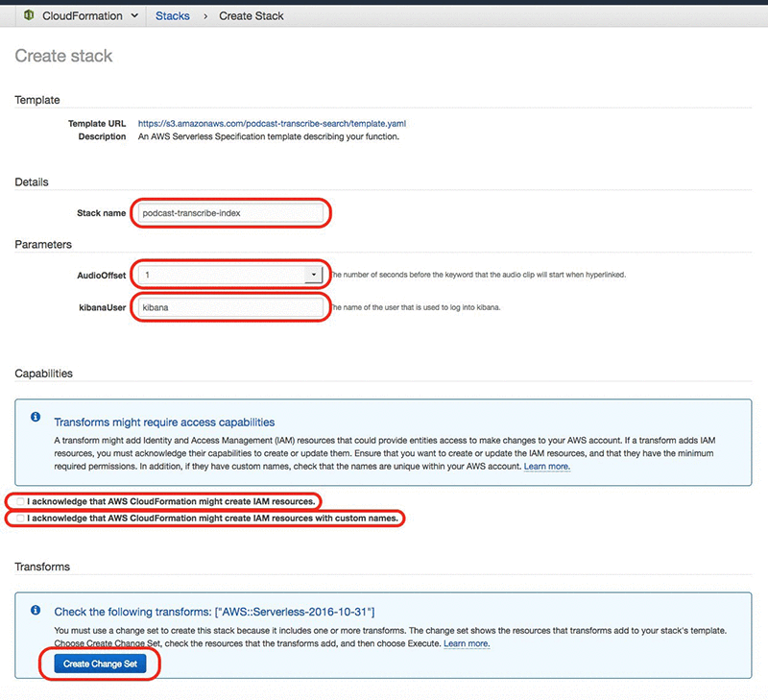Click the Transforms might require access capabilities heading
Screen dimensions: 768x700
164,422
